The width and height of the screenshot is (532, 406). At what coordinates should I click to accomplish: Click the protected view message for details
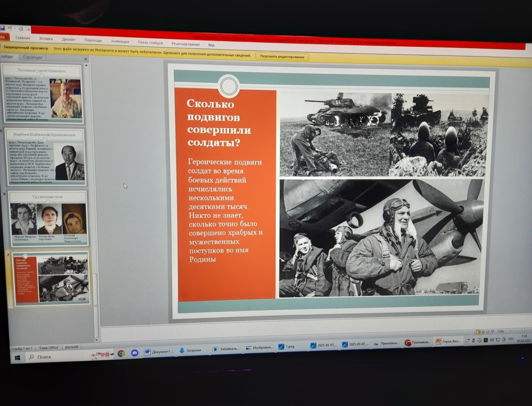pos(152,53)
